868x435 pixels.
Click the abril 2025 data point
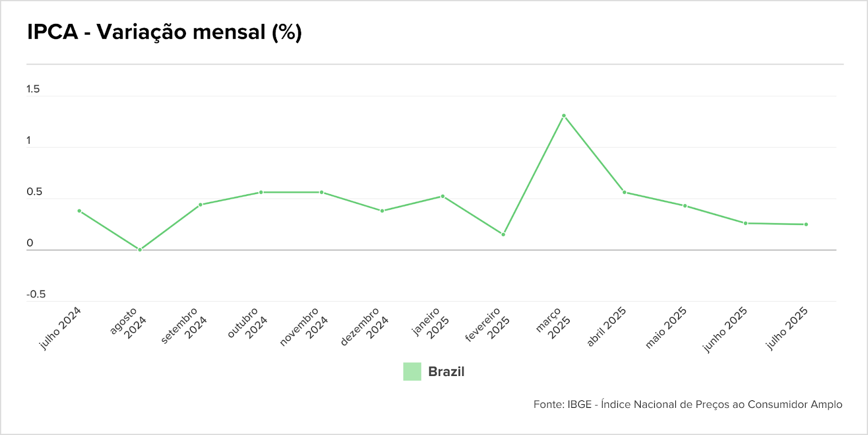tap(624, 192)
